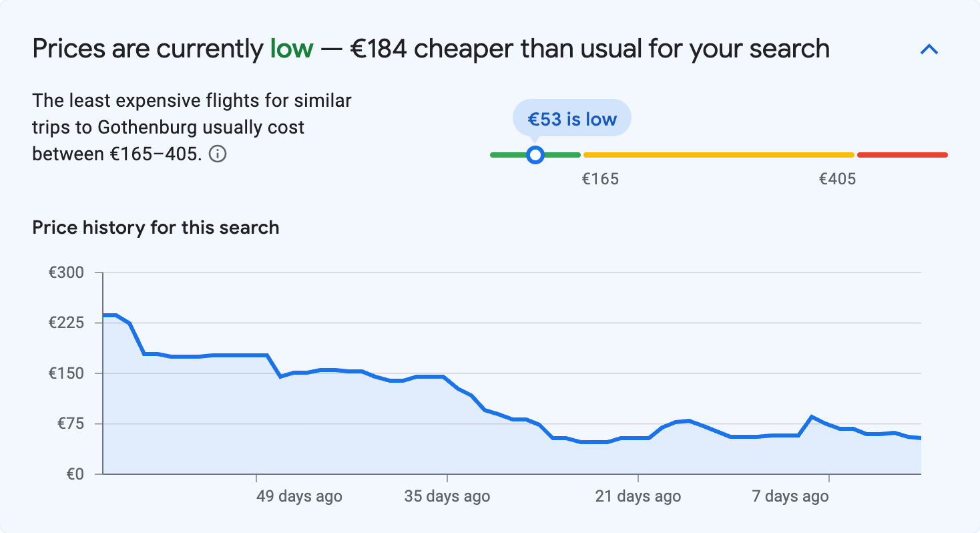980x533 pixels.
Task: Select the €405 label under the price bar
Action: (838, 178)
